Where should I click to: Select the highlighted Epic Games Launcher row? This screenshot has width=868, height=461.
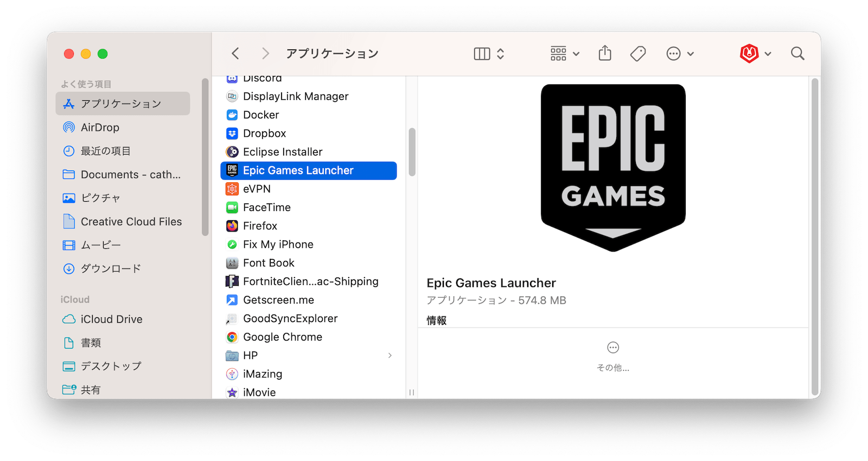click(309, 170)
